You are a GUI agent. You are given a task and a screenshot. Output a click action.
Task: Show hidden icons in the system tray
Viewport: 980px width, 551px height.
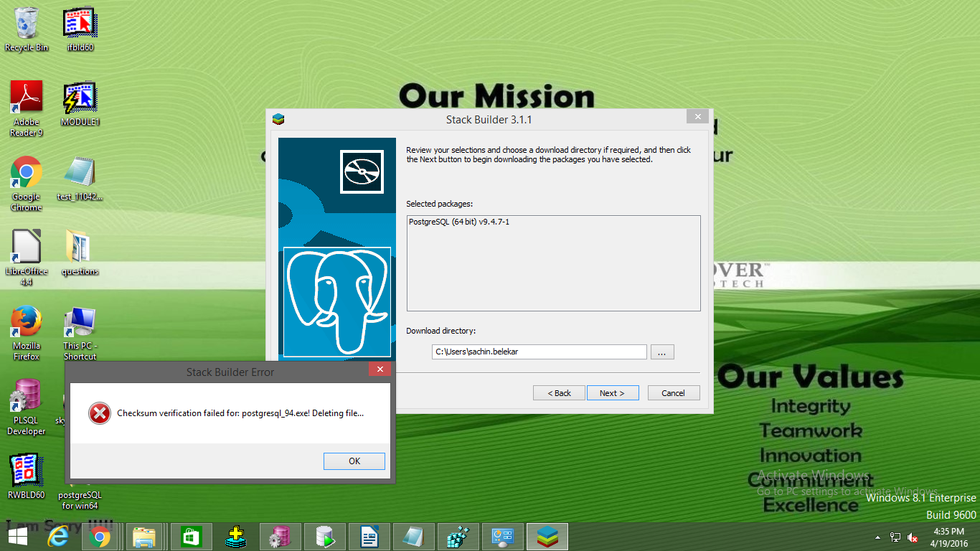[877, 537]
